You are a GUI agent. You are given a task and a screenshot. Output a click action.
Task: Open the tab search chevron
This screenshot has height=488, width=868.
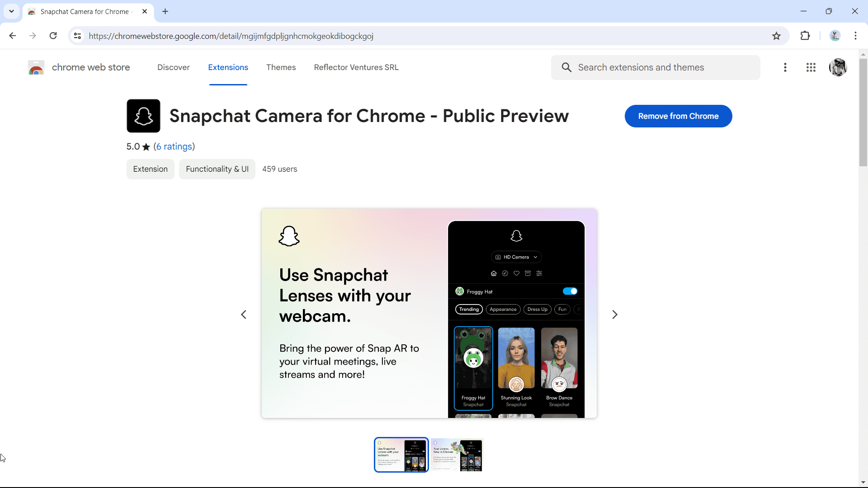[11, 11]
